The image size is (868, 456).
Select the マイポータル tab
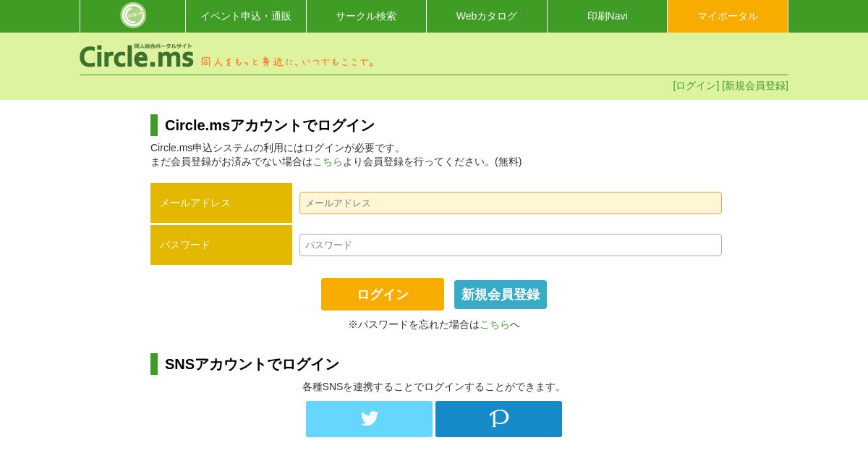click(728, 16)
